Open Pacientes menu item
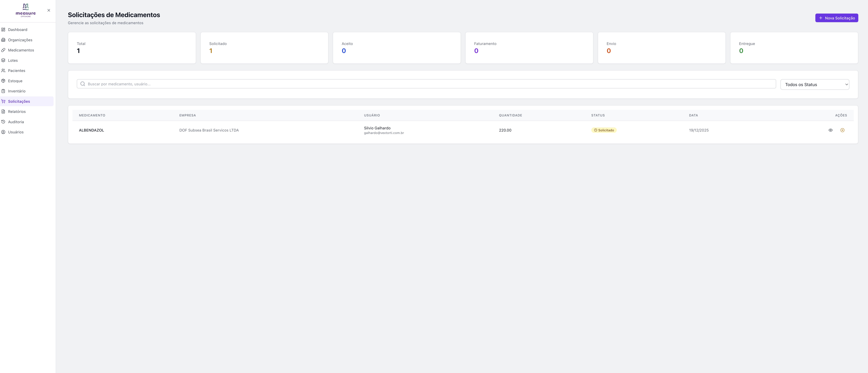This screenshot has width=868, height=373. [x=16, y=71]
